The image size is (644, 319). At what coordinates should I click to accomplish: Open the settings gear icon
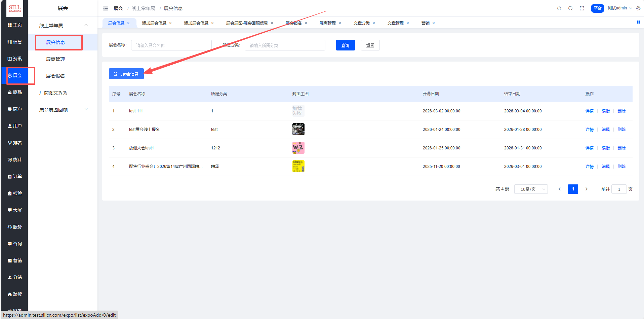click(x=638, y=8)
